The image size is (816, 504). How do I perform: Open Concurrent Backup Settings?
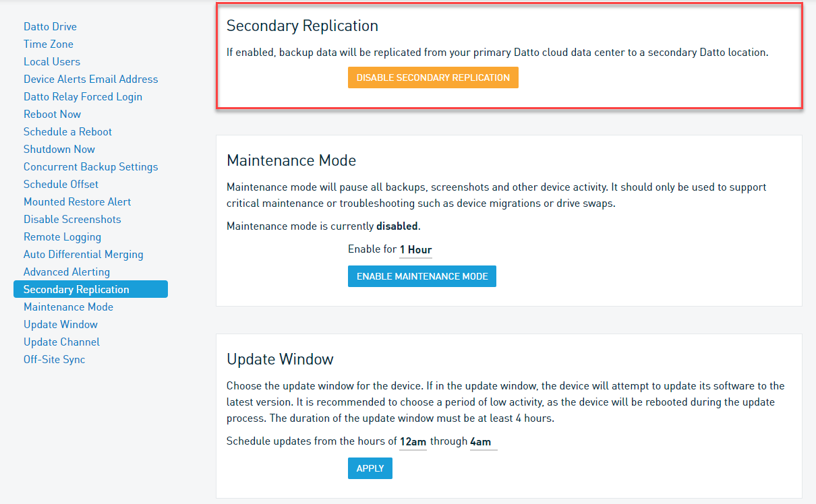click(x=90, y=167)
